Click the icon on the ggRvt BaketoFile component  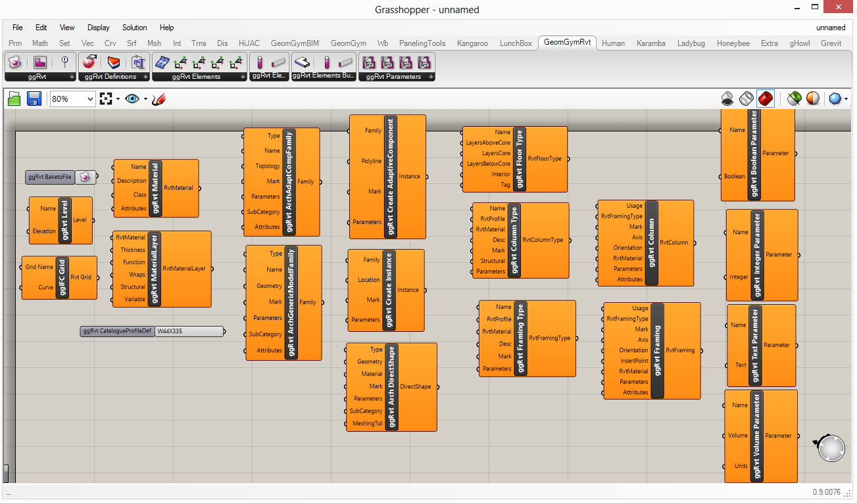pos(85,177)
